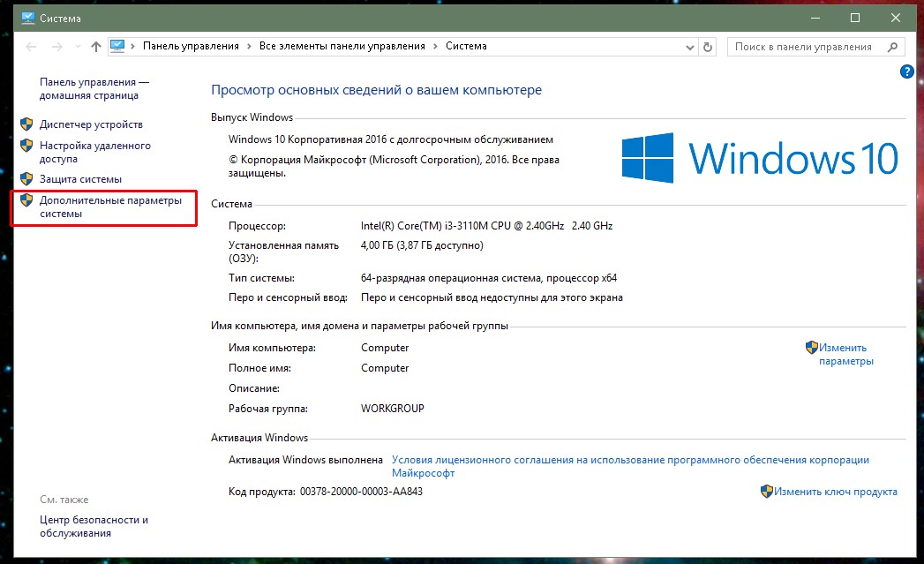
Task: Click shield icon next to Изменить параметры
Action: point(811,348)
